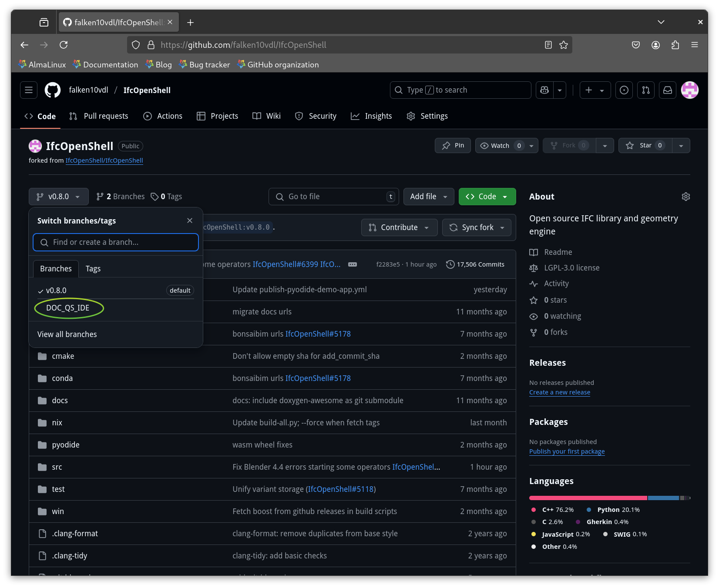Open the Copilot chat icon

(544, 90)
